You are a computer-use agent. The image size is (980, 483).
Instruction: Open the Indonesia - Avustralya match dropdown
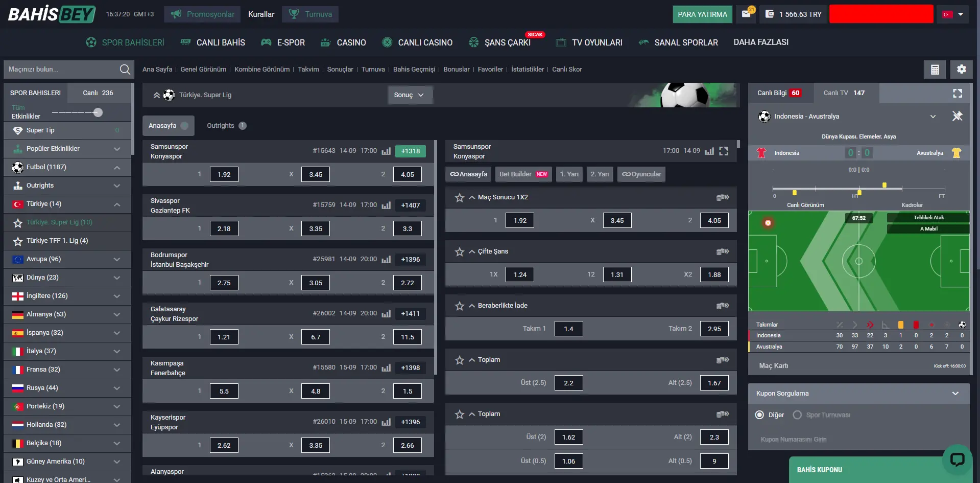click(933, 117)
